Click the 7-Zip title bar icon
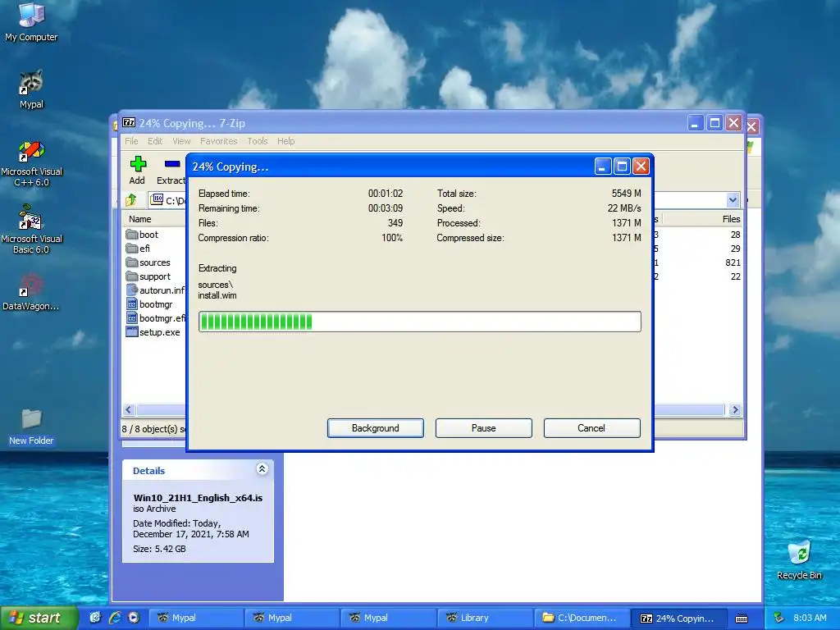The image size is (840, 630). coord(129,123)
